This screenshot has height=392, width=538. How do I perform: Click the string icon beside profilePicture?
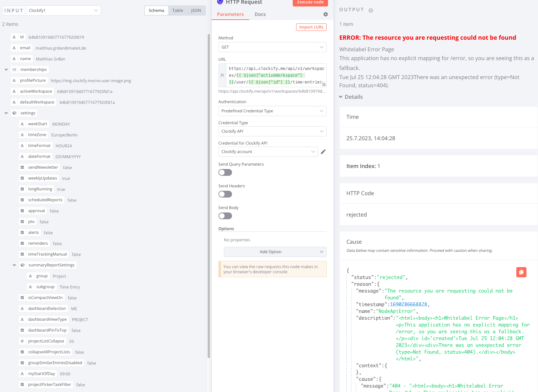pos(14,80)
